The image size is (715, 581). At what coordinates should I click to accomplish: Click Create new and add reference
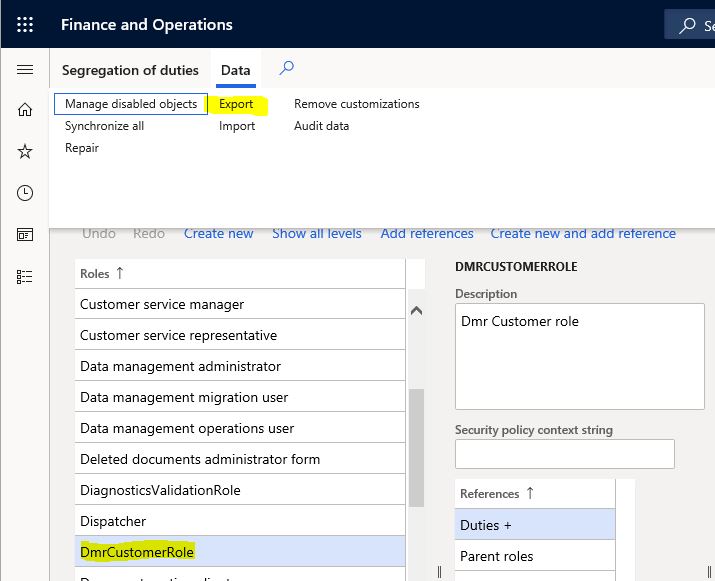pyautogui.click(x=583, y=233)
